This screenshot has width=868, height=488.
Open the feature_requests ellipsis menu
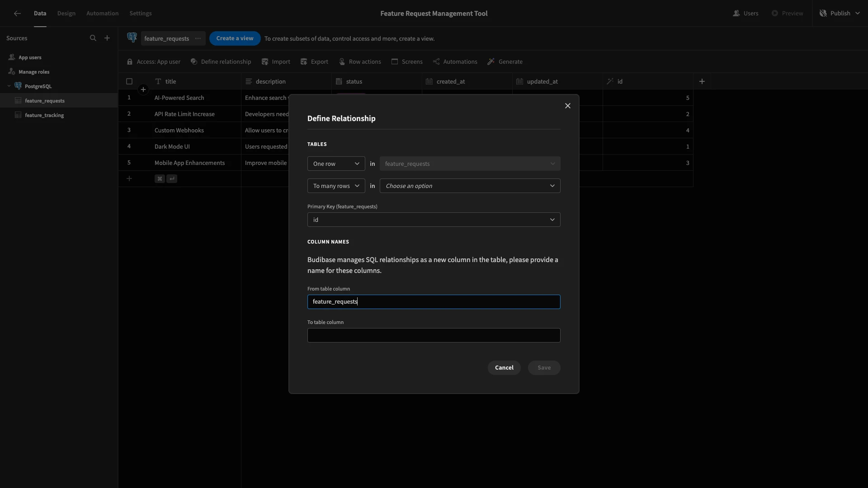coord(198,38)
